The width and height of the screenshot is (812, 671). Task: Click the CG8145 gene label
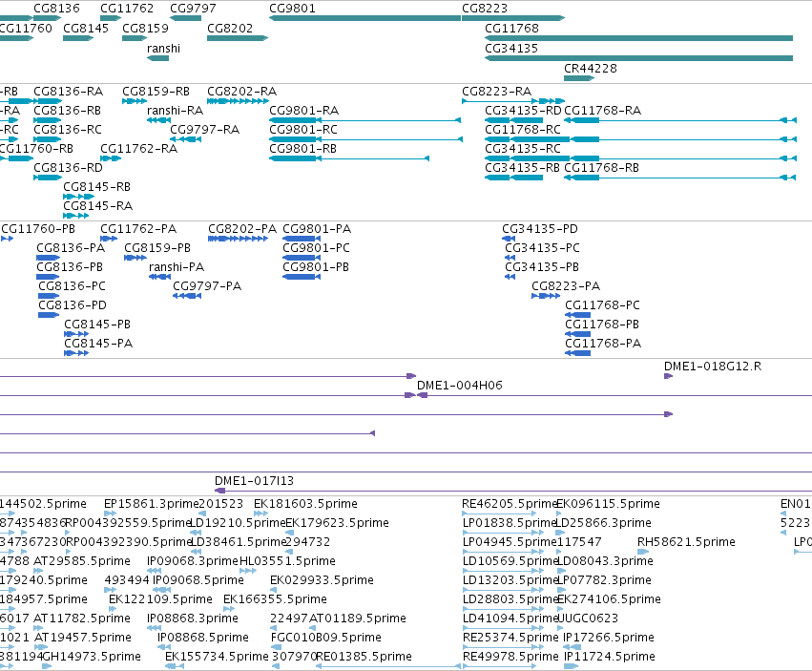point(86,28)
